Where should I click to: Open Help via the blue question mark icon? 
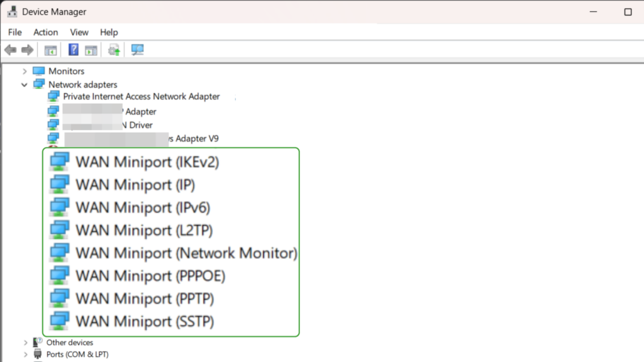point(74,50)
